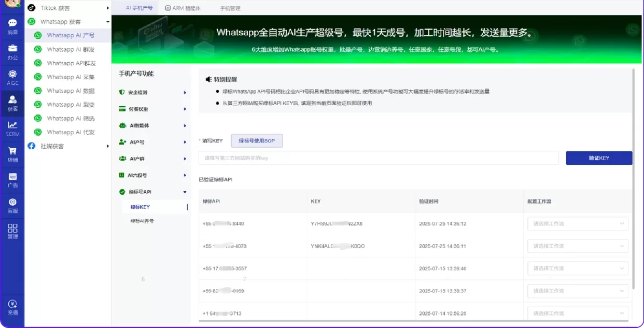The image size is (644, 328).
Task: Click the 店铺 icon in the left rail
Action: pyautogui.click(x=12, y=153)
